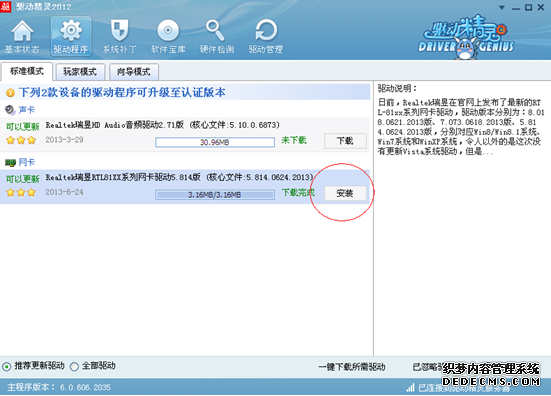551x396 pixels.
Task: Click the 未下载 status text
Action: point(294,140)
